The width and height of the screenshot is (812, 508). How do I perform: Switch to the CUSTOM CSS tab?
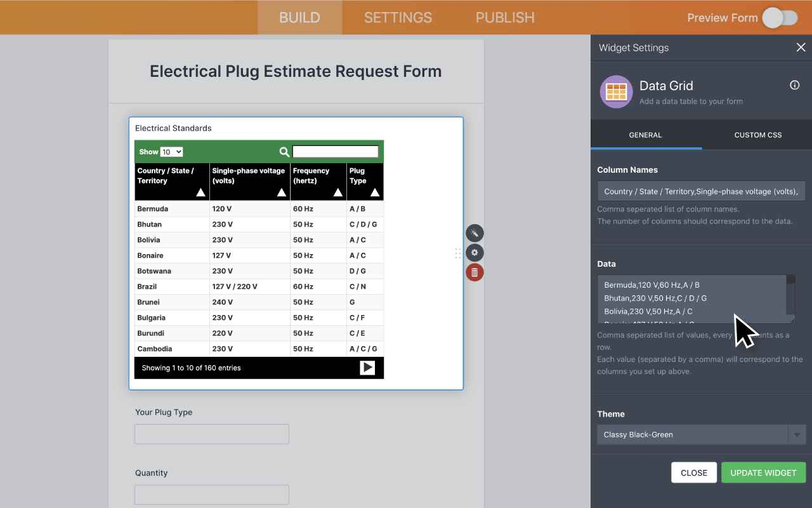point(757,135)
